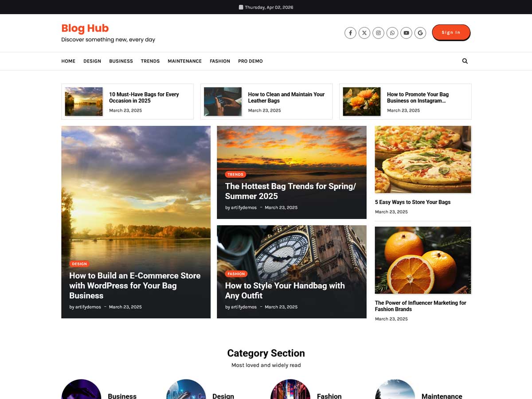Click the Blog Hub site title

(x=85, y=28)
